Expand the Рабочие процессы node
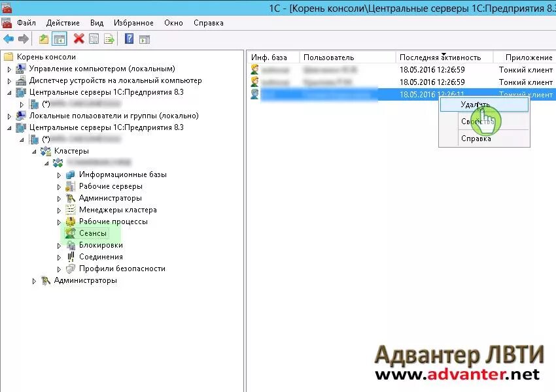Viewport: 556px width, 392px height. pyautogui.click(x=59, y=222)
